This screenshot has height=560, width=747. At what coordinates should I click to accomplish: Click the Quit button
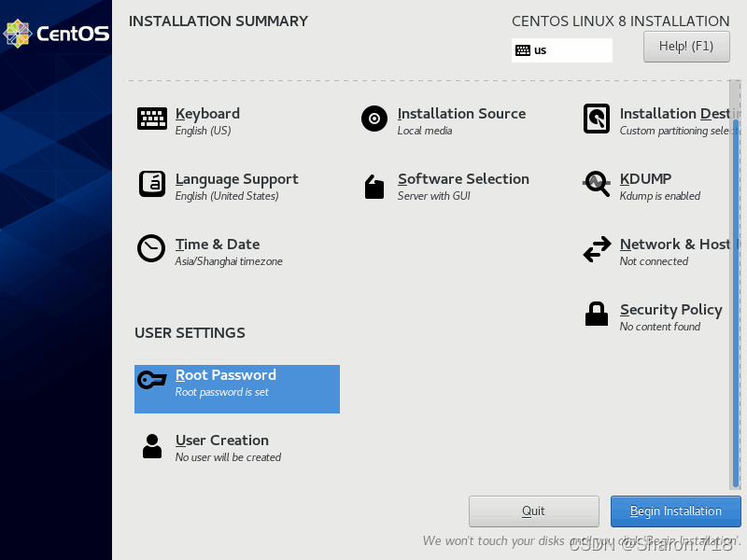[533, 511]
